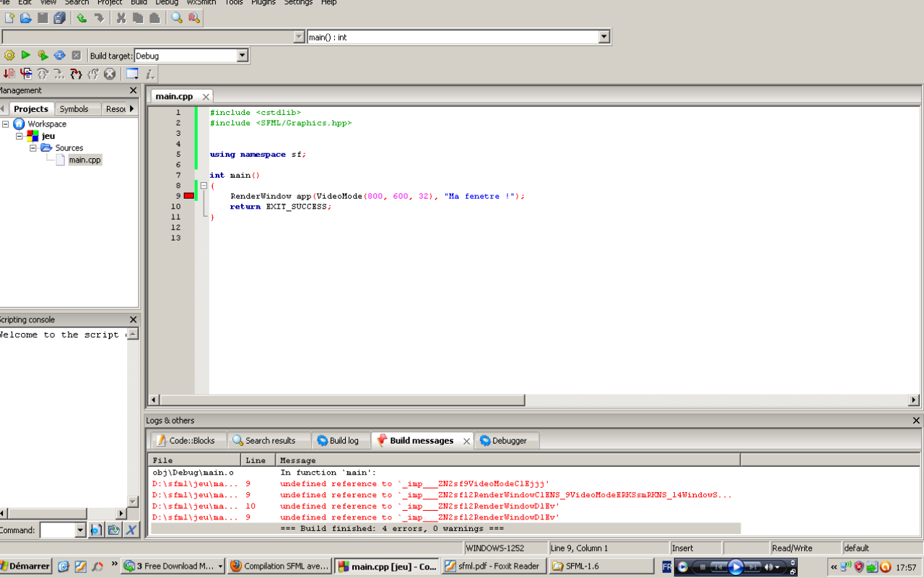The height and width of the screenshot is (578, 924).
Task: Open the Build target dropdown
Action: tap(243, 56)
